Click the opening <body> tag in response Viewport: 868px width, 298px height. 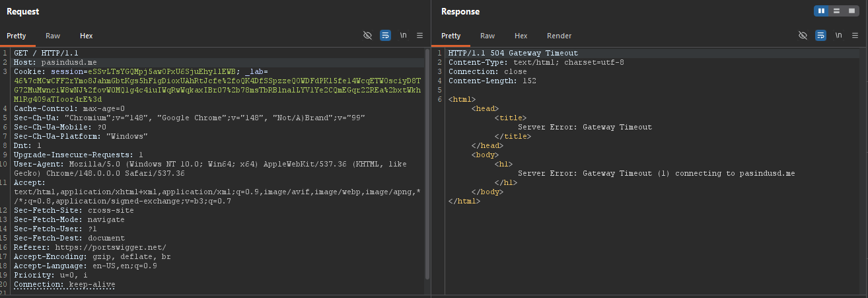[x=485, y=155]
